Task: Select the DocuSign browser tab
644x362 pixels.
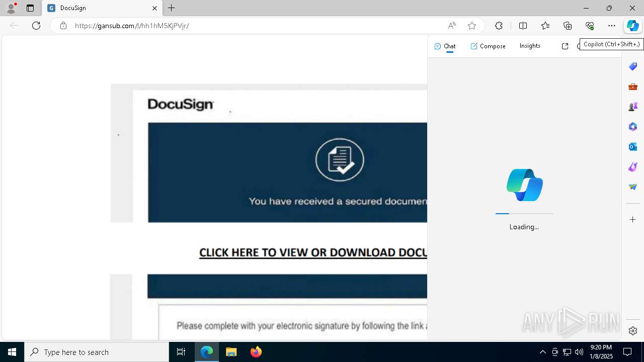Action: pyautogui.click(x=102, y=8)
